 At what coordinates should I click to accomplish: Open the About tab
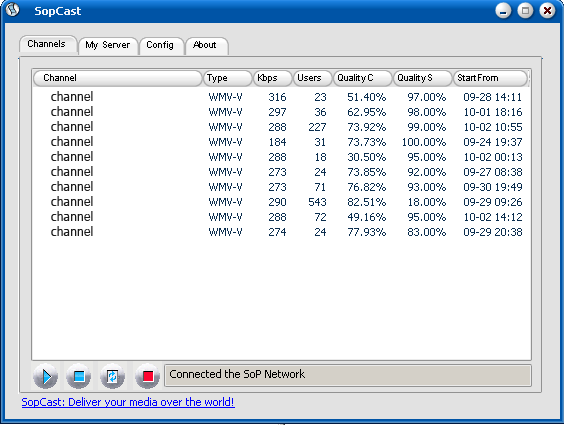tap(205, 45)
